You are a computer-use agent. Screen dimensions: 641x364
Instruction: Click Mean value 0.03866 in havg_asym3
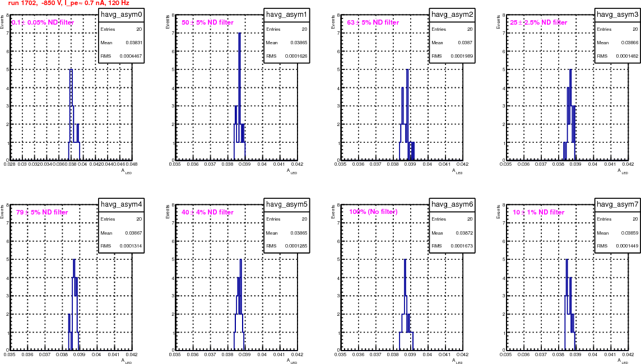[x=630, y=43]
